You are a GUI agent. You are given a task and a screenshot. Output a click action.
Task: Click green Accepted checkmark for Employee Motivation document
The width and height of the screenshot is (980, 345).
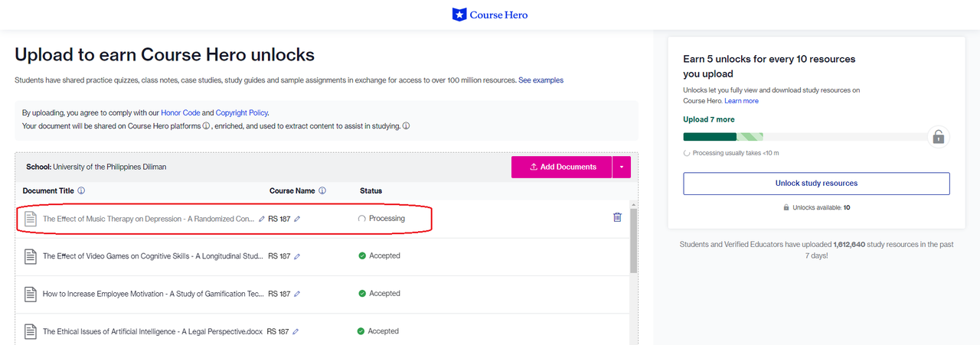pos(362,294)
